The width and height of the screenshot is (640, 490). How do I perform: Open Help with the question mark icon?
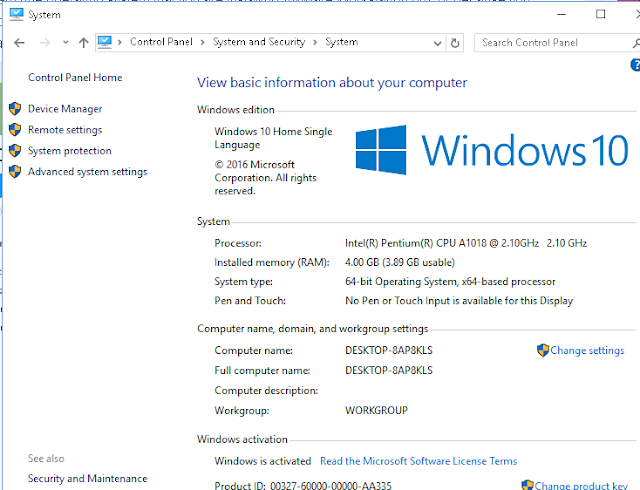(636, 65)
